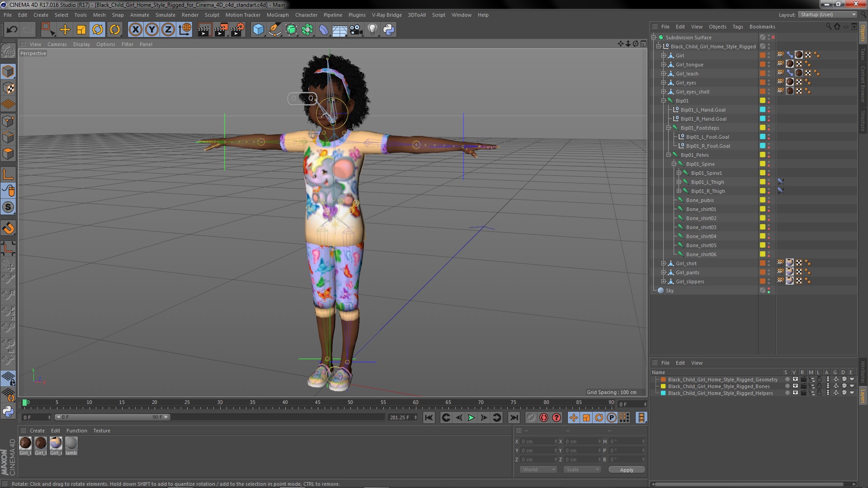Toggle Z axis lock
The image size is (868, 488).
point(168,30)
